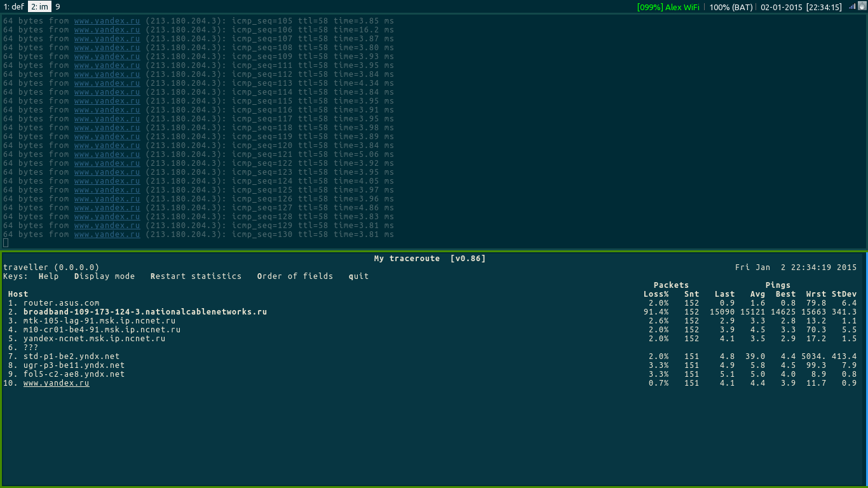This screenshot has width=868, height=488.
Task: Click the Avg column header
Action: pyautogui.click(x=757, y=294)
